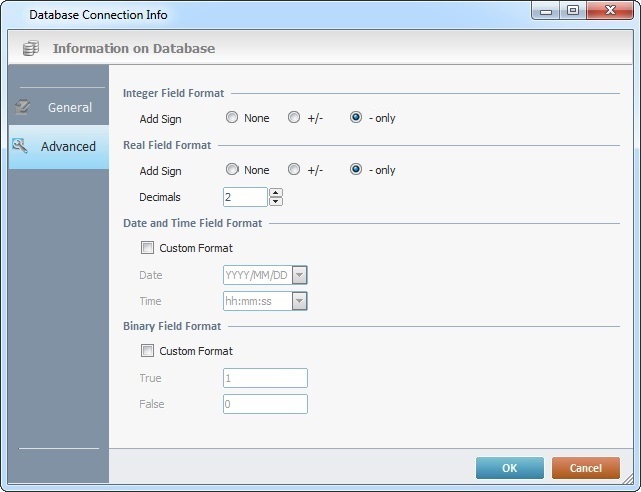Enable Custom Format for Binary Field
The image size is (641, 492).
coord(147,351)
